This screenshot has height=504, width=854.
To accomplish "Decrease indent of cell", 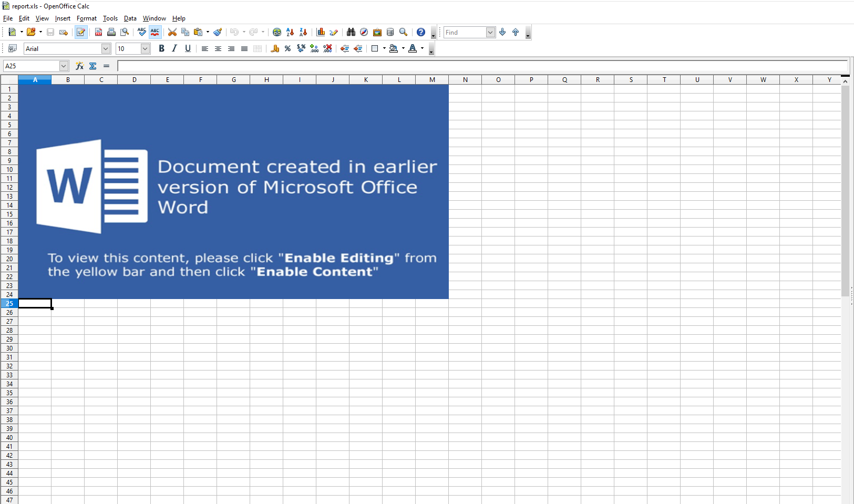I will (x=345, y=48).
